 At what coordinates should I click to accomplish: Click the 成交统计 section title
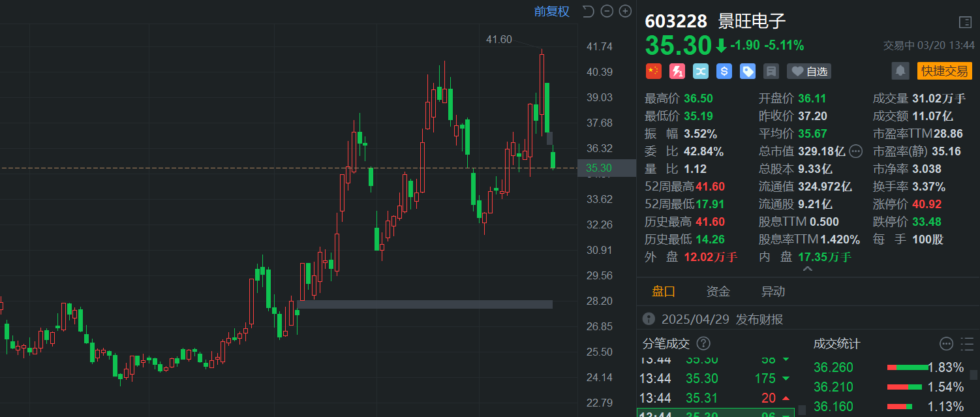(836, 343)
